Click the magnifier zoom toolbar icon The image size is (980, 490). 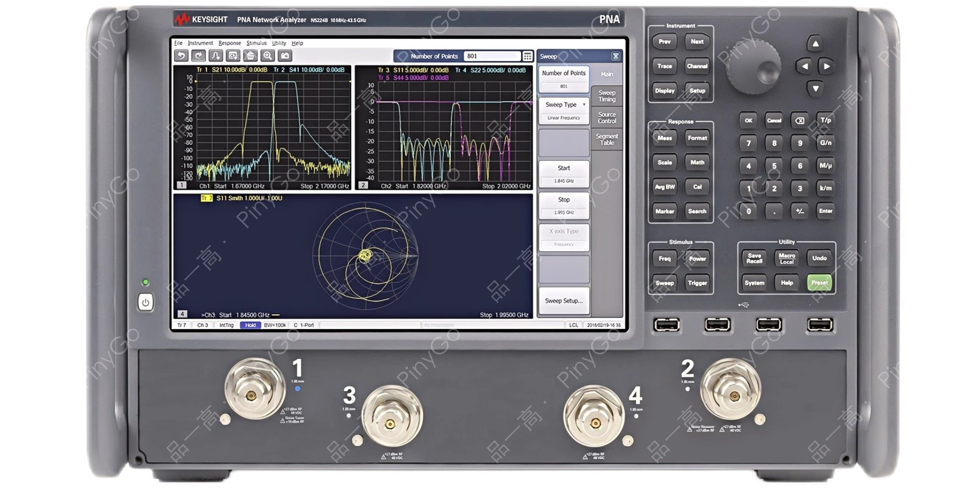point(267,56)
